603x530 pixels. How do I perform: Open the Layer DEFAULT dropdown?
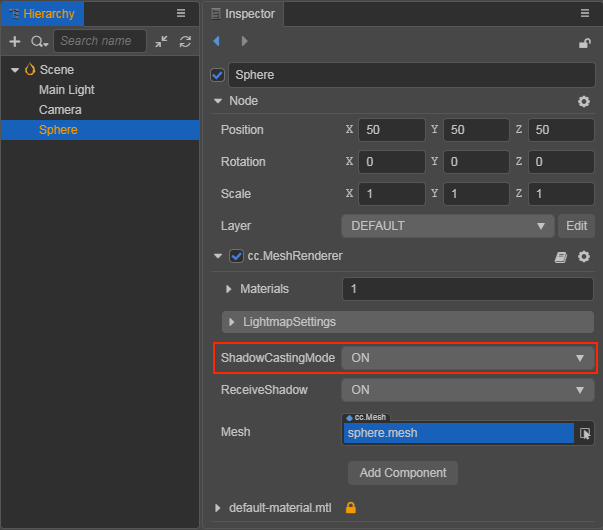pyautogui.click(x=447, y=226)
